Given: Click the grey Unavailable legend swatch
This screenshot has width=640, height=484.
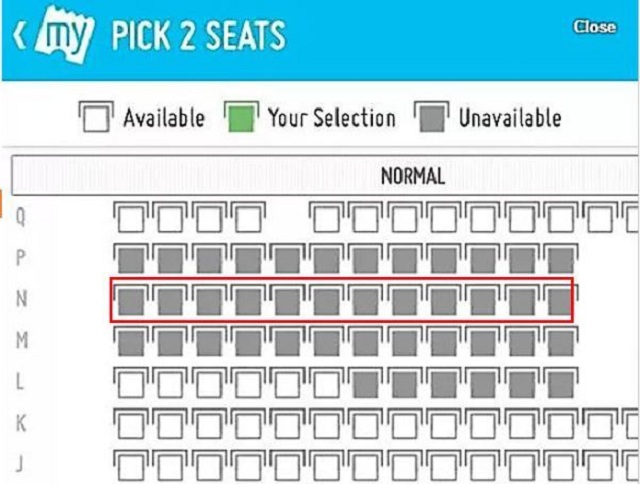Looking at the screenshot, I should click(431, 118).
